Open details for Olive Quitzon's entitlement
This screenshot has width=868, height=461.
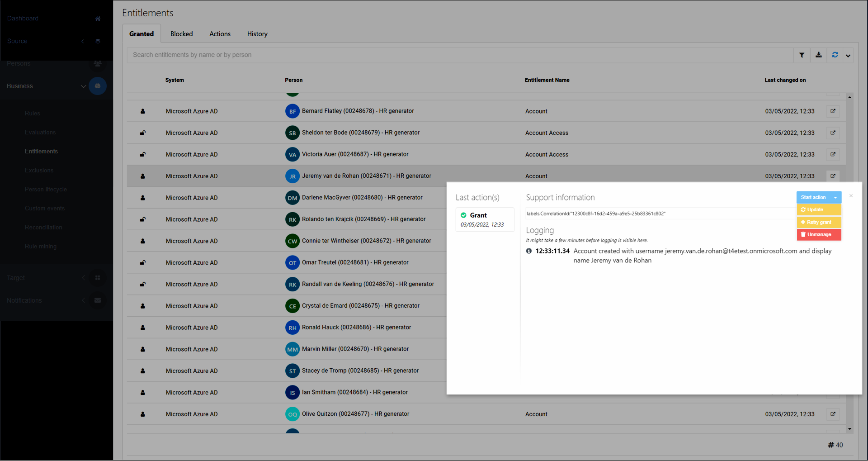coord(833,414)
